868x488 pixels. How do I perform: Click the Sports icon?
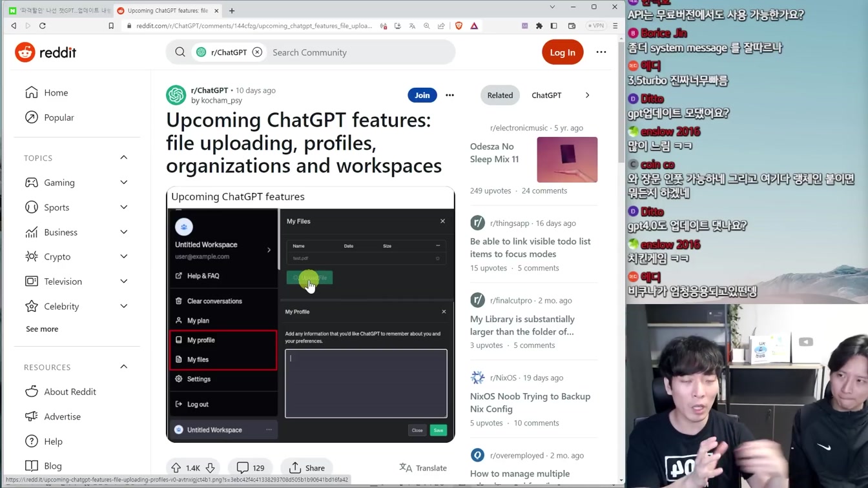pyautogui.click(x=32, y=207)
